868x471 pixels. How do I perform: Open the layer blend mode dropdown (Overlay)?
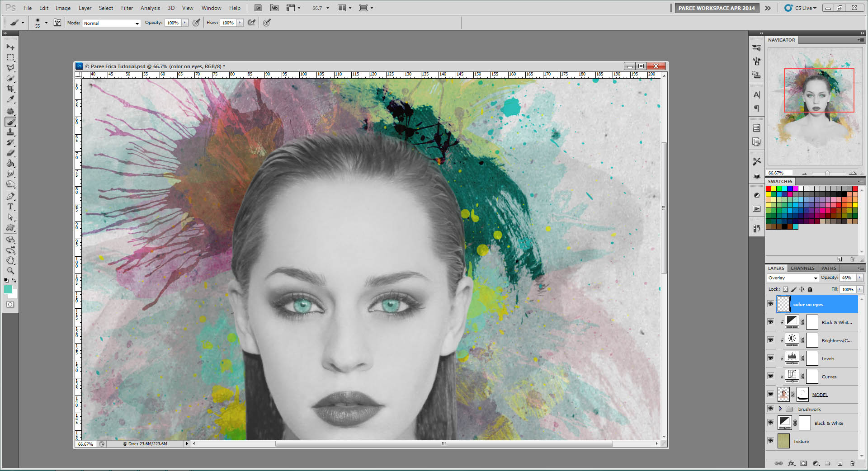[793, 278]
